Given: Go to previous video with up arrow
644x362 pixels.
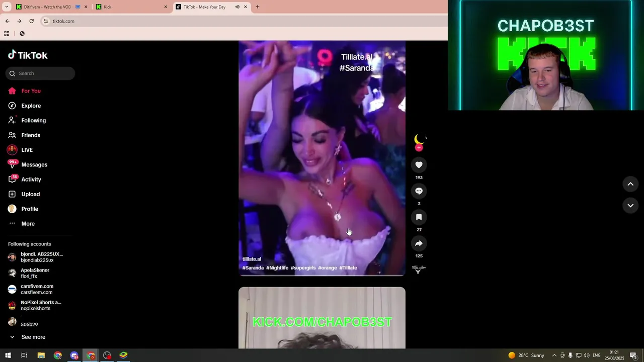Looking at the screenshot, I should coord(630,184).
